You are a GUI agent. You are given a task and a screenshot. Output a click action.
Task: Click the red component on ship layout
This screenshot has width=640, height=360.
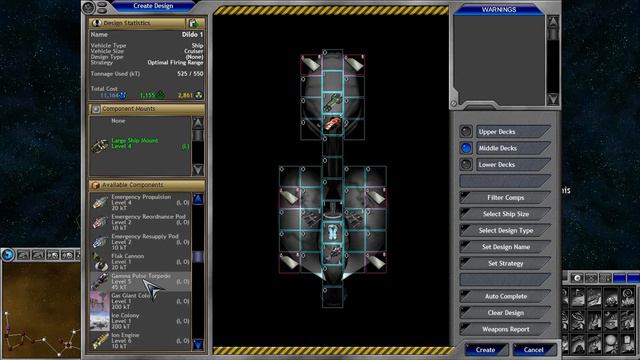[x=333, y=124]
